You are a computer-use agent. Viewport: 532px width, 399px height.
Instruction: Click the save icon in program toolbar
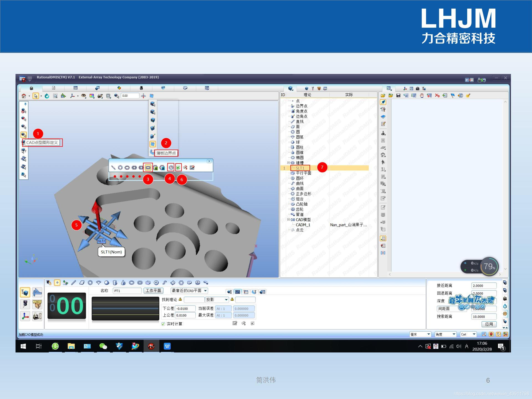pos(398,96)
